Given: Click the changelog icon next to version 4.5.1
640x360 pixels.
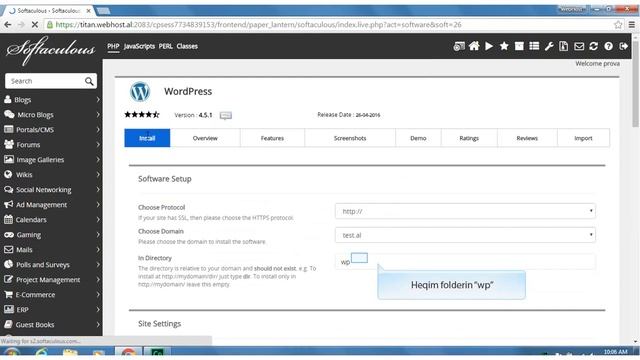Looking at the screenshot, I should coord(226,116).
